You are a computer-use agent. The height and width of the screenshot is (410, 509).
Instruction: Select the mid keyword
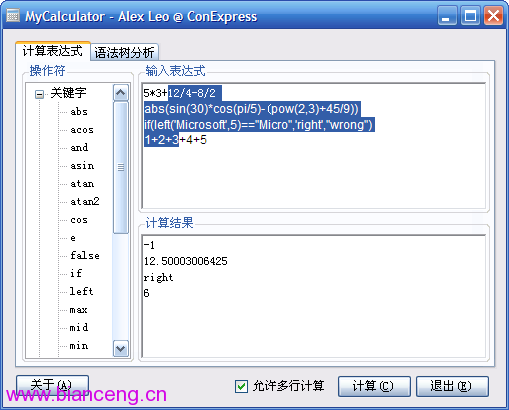[79, 327]
